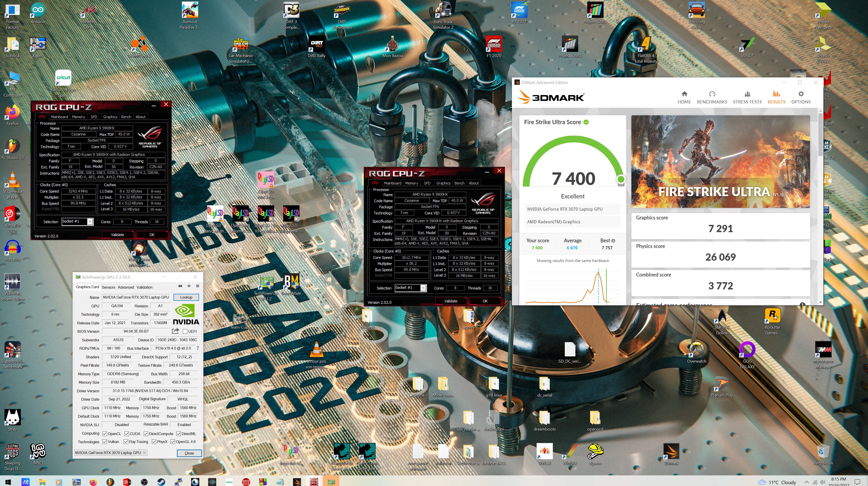Click the OBS icon in the taskbar

pos(144,482)
